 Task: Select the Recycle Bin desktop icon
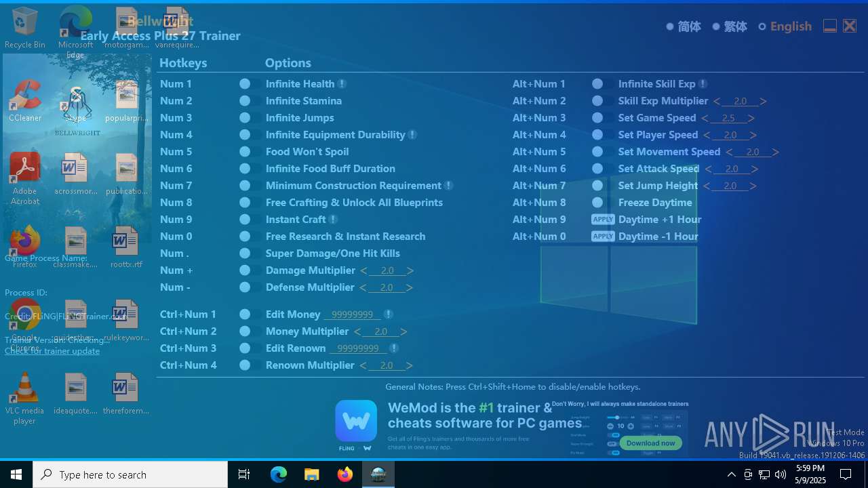click(x=24, y=28)
